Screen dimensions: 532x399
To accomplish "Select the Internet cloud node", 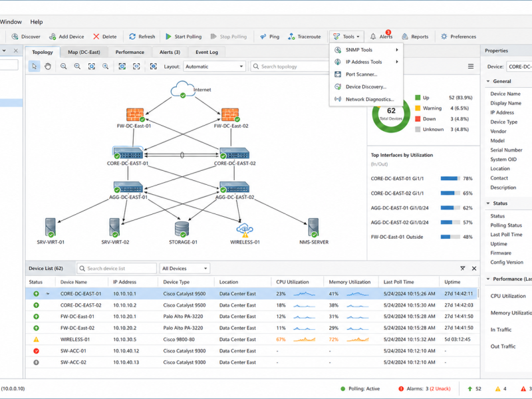I will pos(183,89).
